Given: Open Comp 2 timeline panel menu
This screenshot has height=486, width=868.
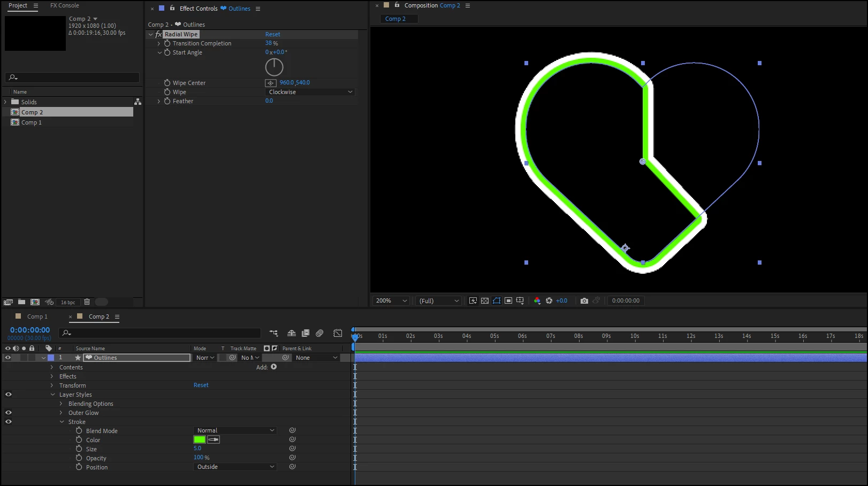Looking at the screenshot, I should (x=117, y=317).
